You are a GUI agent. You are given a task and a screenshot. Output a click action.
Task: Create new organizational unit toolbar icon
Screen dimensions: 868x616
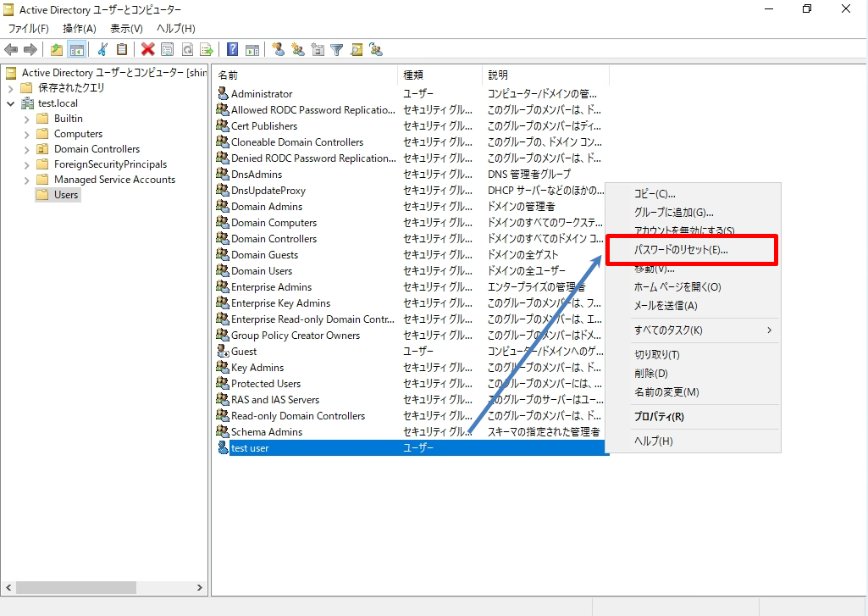[x=318, y=50]
